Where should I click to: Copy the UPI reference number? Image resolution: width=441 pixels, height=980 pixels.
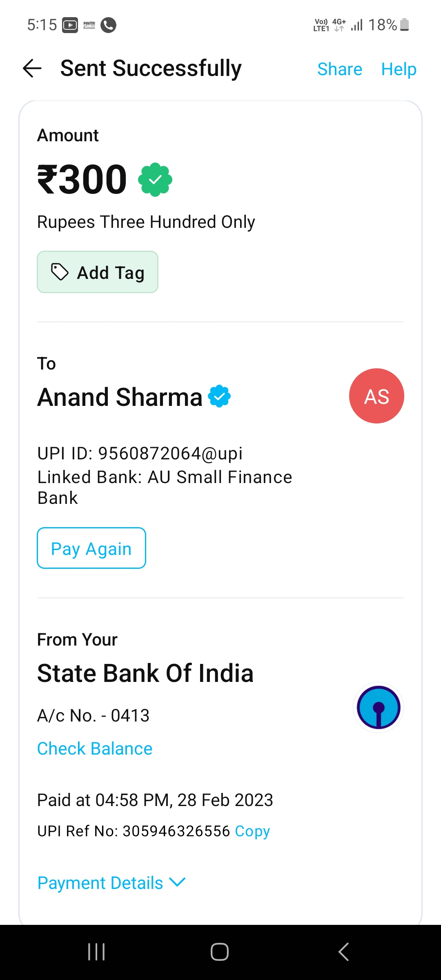point(252,831)
